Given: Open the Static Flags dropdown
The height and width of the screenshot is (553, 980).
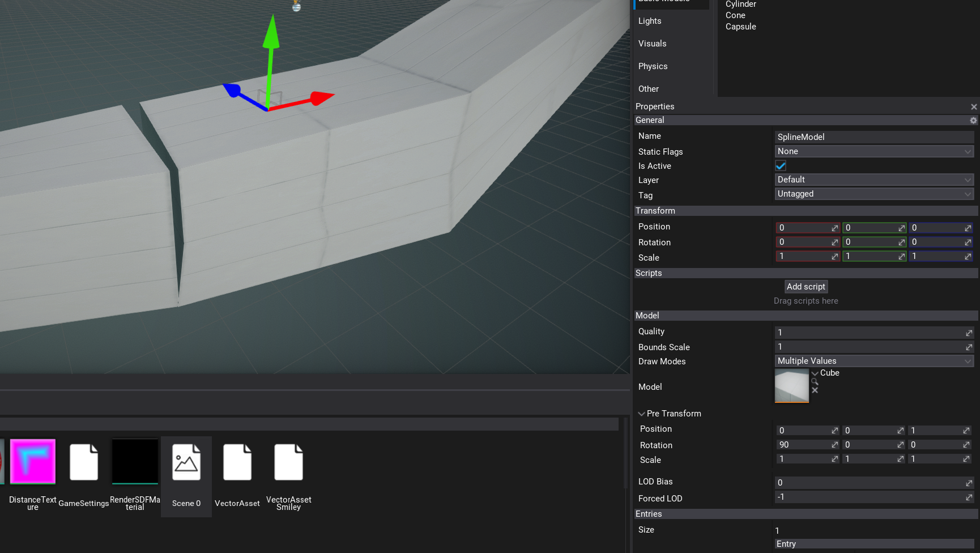Looking at the screenshot, I should click(874, 151).
